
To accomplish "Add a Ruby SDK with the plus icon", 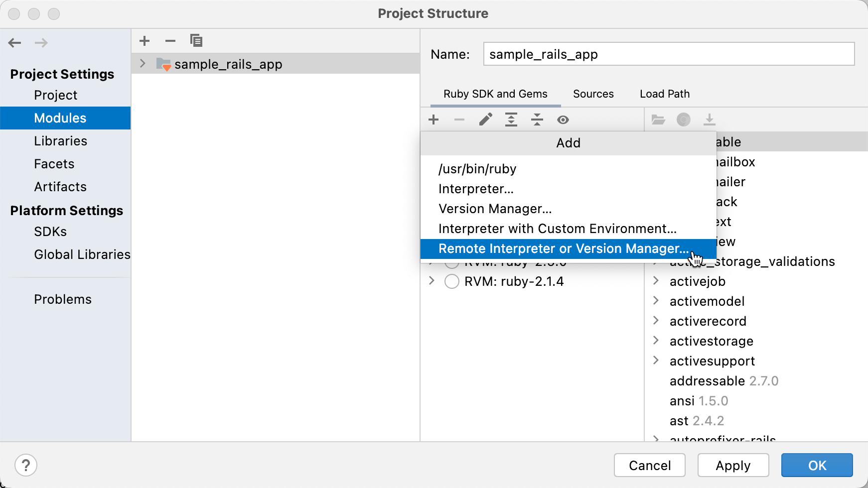I will tap(434, 120).
